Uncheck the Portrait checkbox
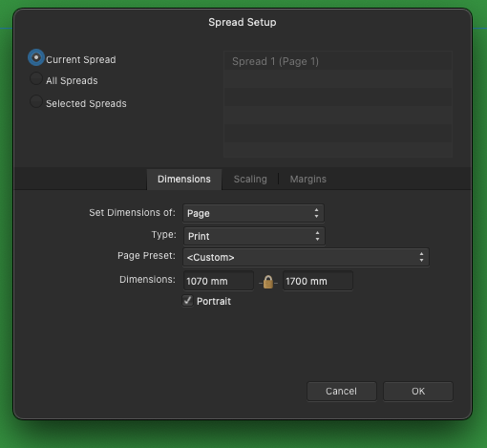 (187, 301)
